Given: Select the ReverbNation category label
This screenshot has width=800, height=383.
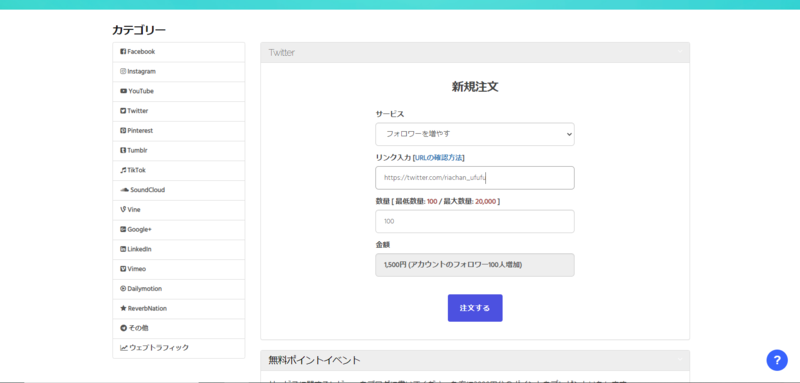Looking at the screenshot, I should (147, 309).
